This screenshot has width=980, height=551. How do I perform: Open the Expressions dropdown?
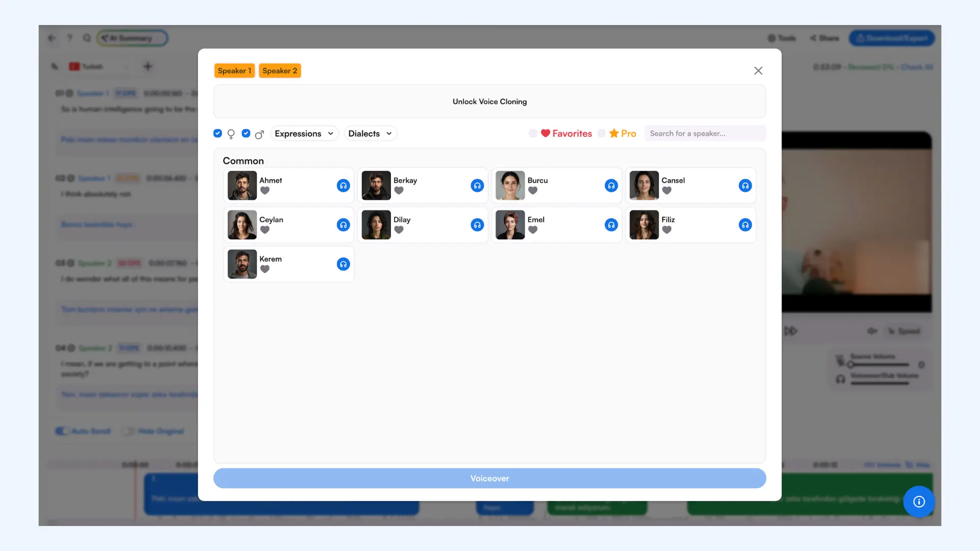click(x=304, y=134)
